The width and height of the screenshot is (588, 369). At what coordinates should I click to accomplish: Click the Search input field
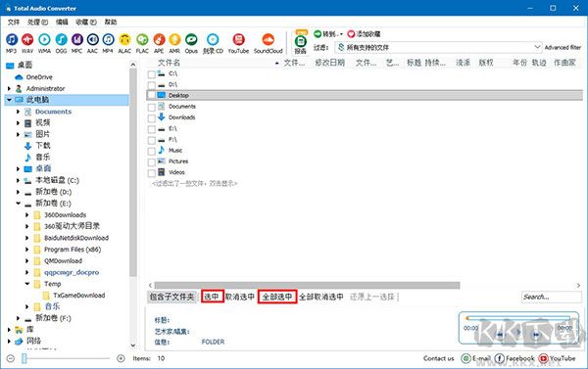(x=551, y=297)
